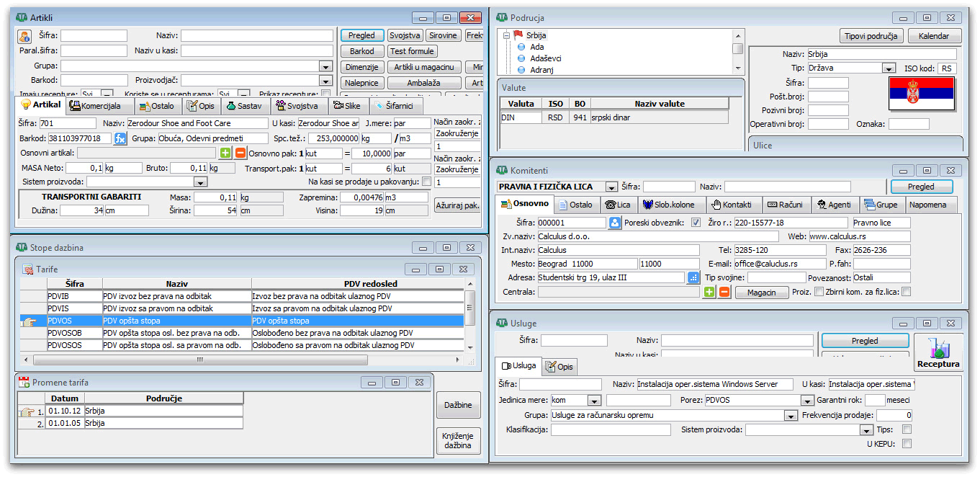Click the Tipovi područja button
This screenshot has height=477, width=980.
coord(871,36)
